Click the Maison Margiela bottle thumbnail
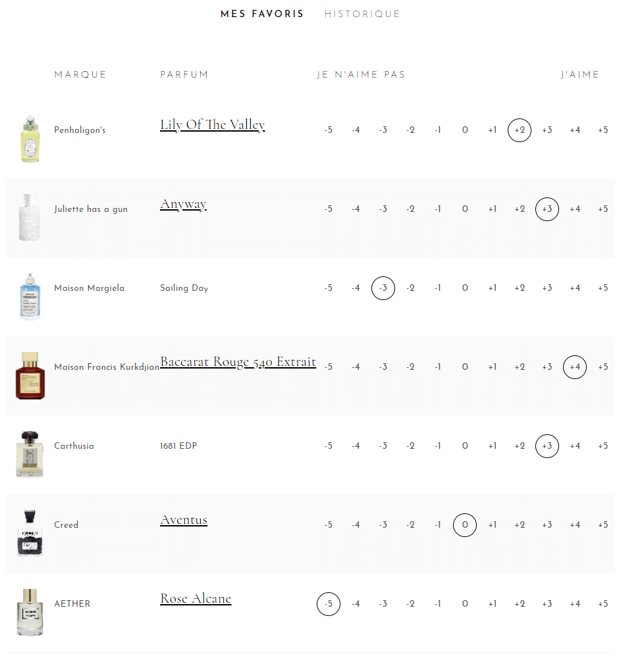Screen dimensions: 644x664 pyautogui.click(x=30, y=297)
